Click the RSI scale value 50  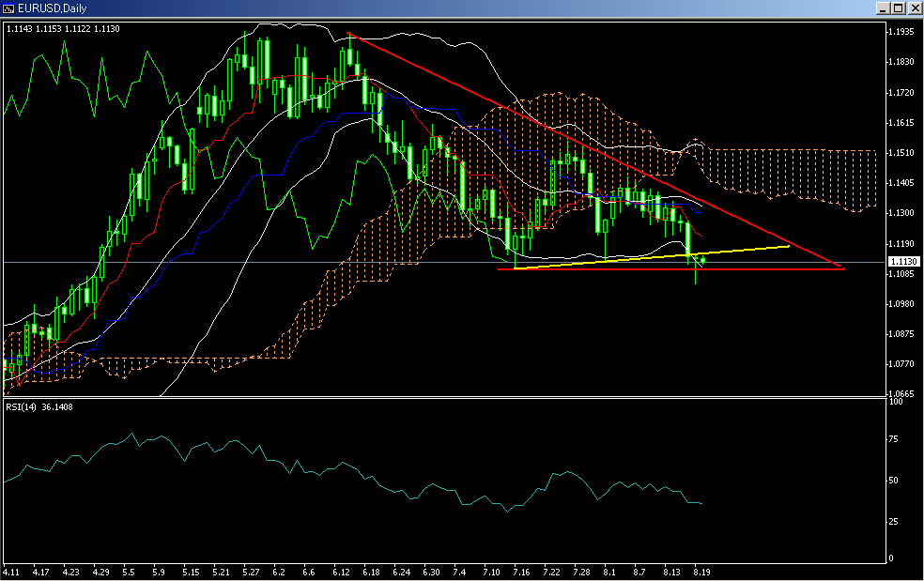pos(893,481)
